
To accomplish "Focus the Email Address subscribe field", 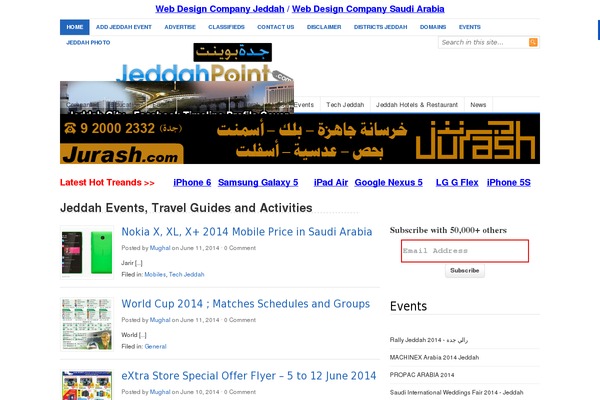I will click(465, 251).
